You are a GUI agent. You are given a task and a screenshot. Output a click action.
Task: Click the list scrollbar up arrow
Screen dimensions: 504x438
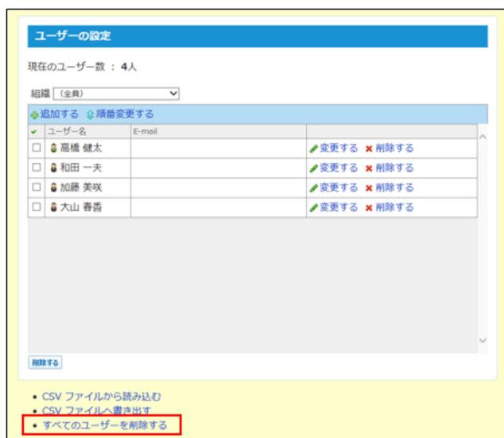click(483, 137)
